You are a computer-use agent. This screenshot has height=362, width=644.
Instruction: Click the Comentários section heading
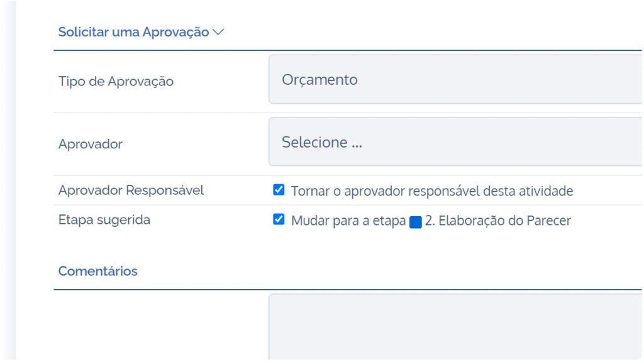point(97,271)
